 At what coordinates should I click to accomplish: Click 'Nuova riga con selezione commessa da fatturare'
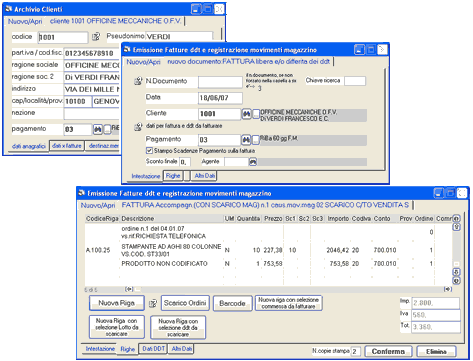click(288, 303)
